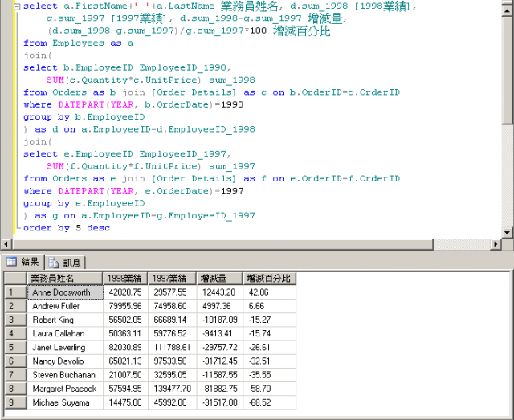Screen dimensions: 514x420
Task: Click the 4997.36 value cell
Action: click(x=219, y=306)
